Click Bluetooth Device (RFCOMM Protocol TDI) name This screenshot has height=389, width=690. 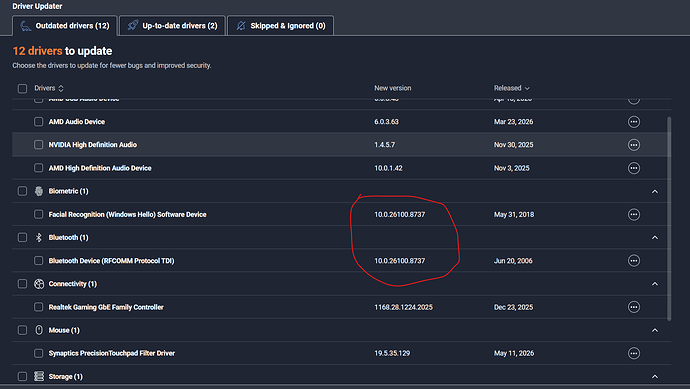[x=111, y=261]
